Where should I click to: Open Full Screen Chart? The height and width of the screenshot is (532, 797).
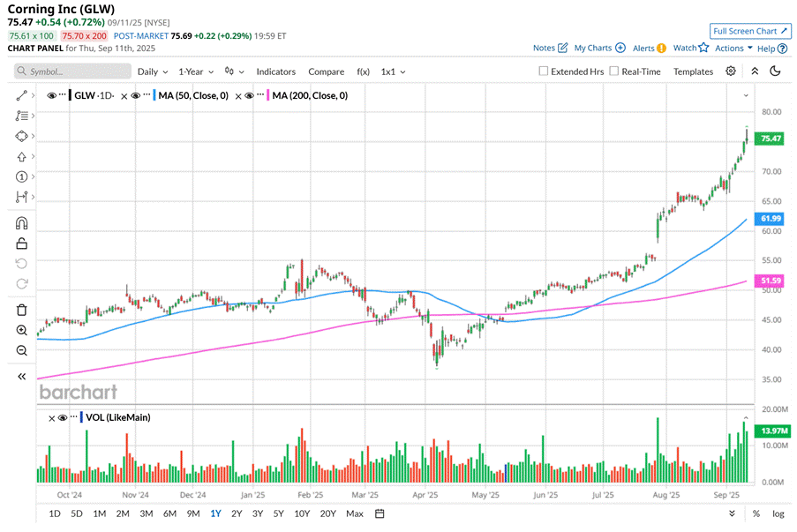[750, 31]
